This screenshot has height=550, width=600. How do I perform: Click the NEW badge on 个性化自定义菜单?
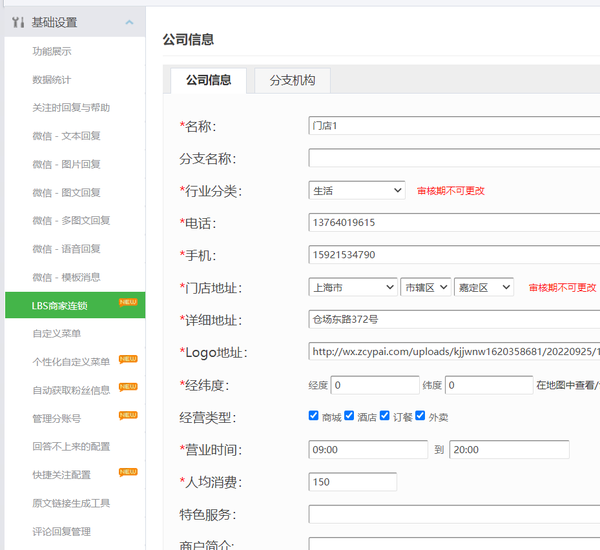128,359
